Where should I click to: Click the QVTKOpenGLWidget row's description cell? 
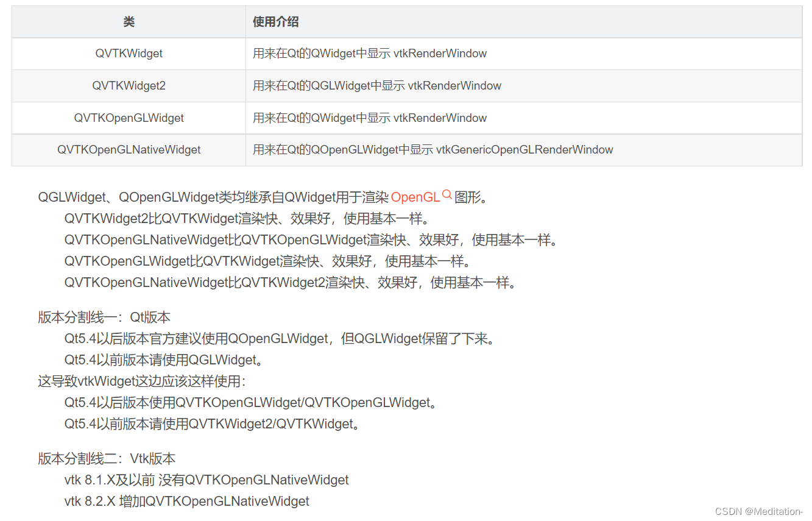(524, 118)
